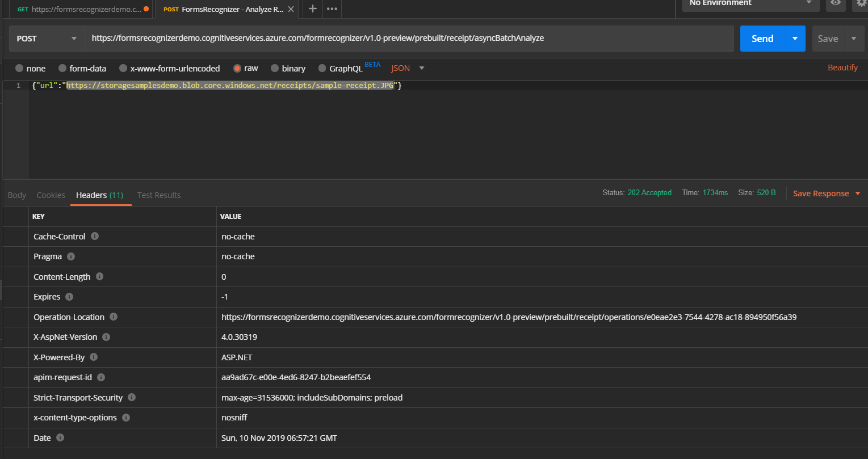Image resolution: width=868 pixels, height=459 pixels.
Task: Show info for Pragma header
Action: click(x=71, y=256)
